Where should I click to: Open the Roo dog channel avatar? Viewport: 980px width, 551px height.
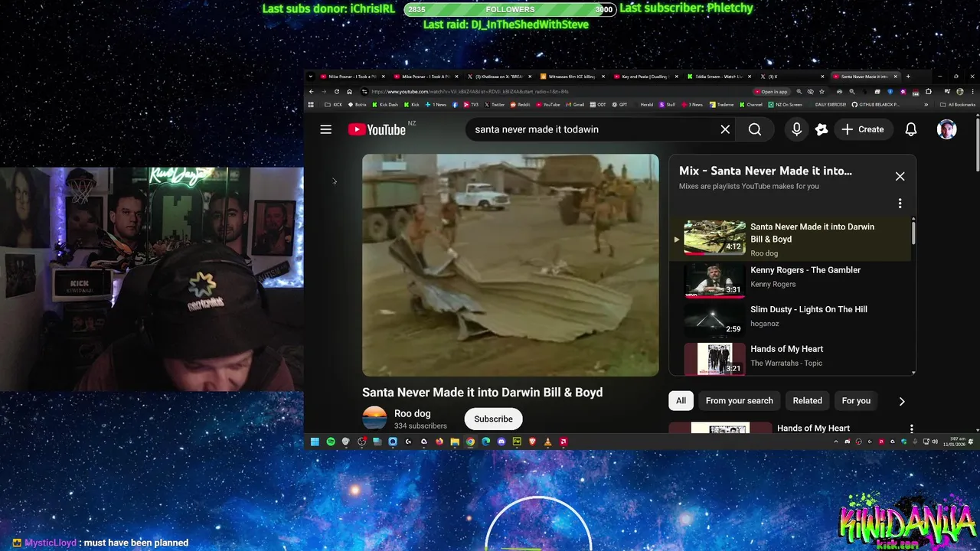(374, 419)
